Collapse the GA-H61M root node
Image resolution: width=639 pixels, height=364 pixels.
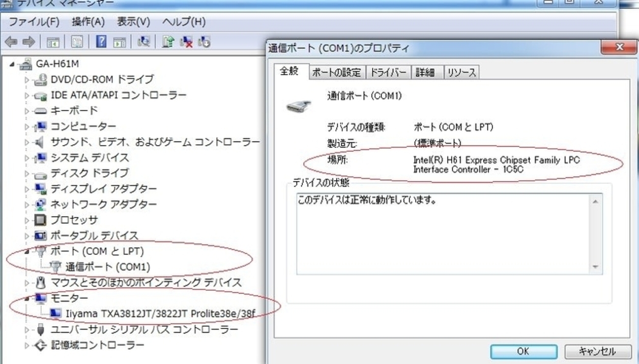(x=12, y=64)
